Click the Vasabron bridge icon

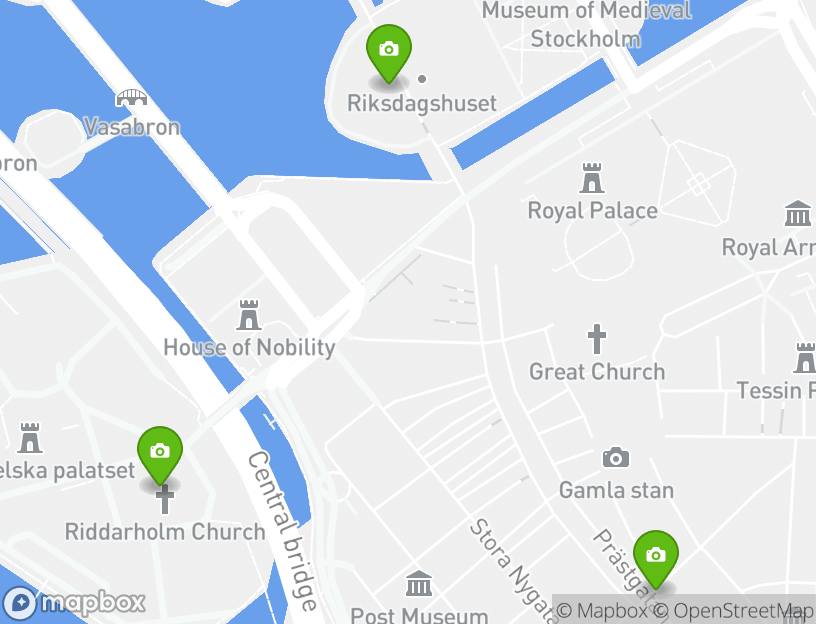click(x=131, y=97)
